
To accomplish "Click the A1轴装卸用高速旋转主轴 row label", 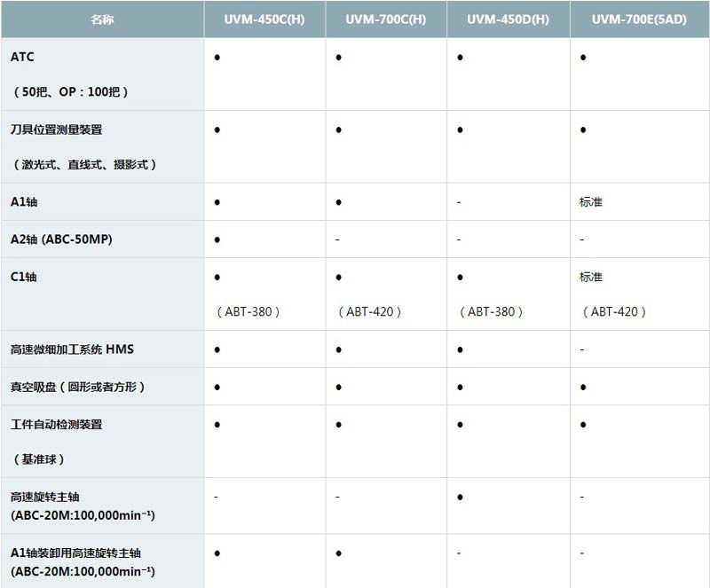I will 75,553.
